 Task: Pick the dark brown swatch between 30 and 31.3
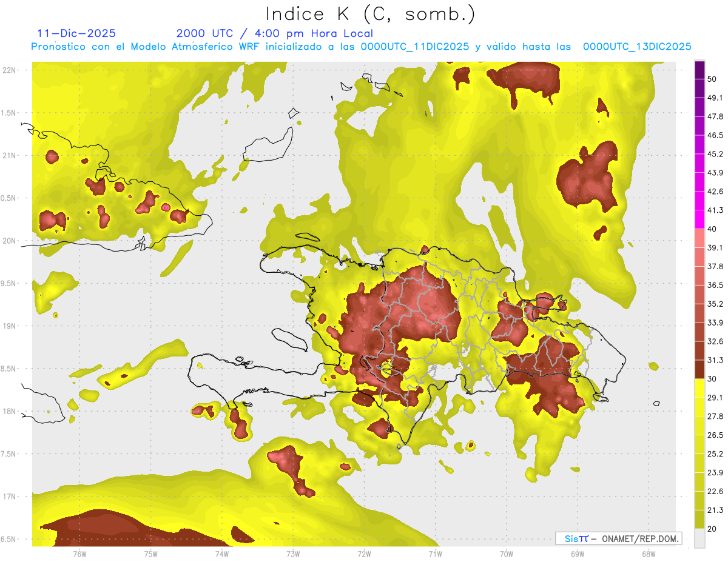click(x=700, y=370)
